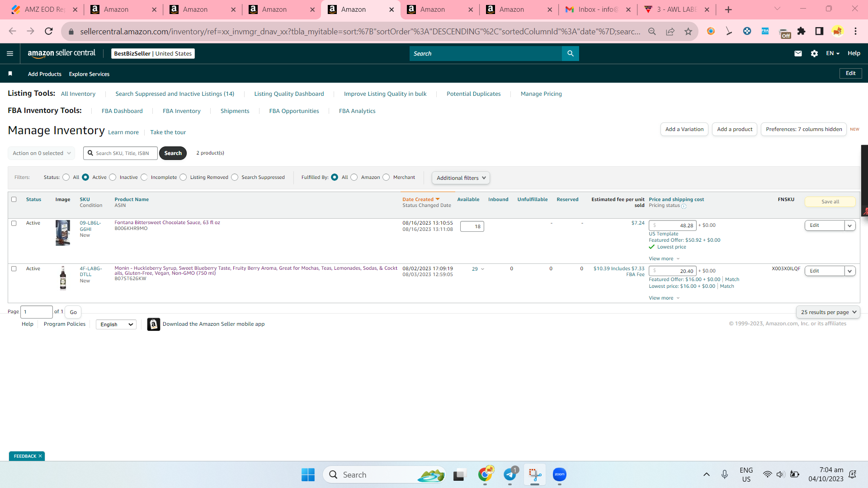Open a new browser tab
The image size is (868, 488).
[728, 9]
